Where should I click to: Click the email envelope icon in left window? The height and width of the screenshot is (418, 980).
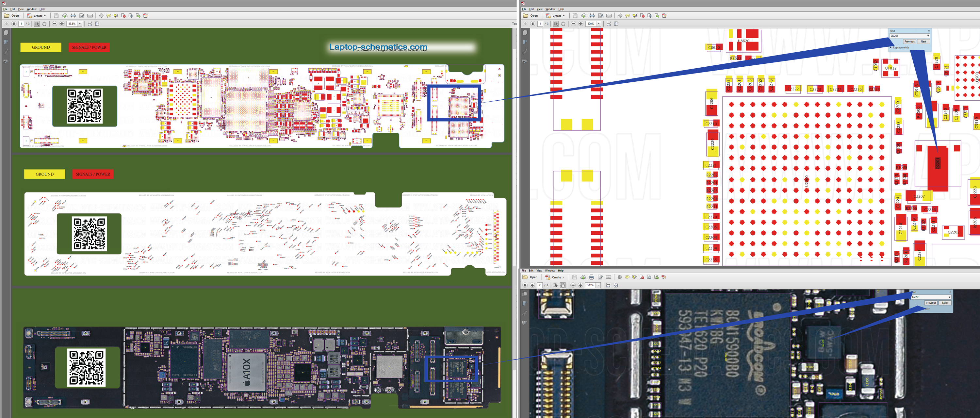(90, 16)
